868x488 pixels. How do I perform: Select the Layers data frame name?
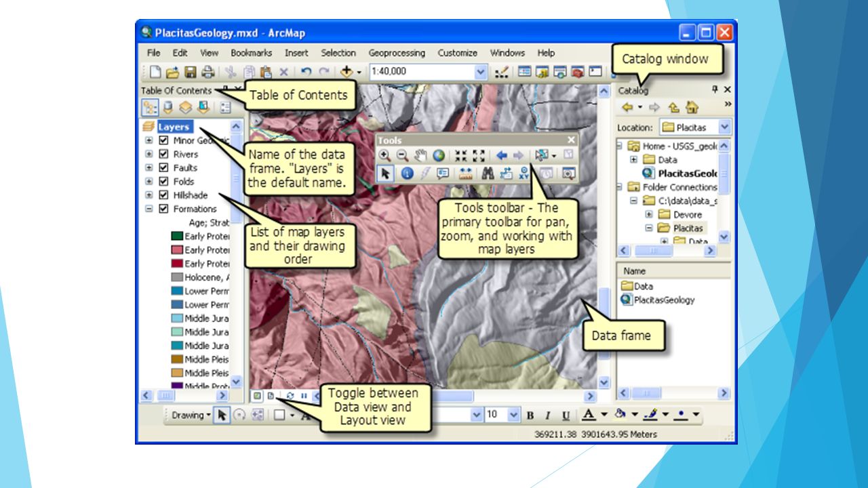pyautogui.click(x=174, y=127)
